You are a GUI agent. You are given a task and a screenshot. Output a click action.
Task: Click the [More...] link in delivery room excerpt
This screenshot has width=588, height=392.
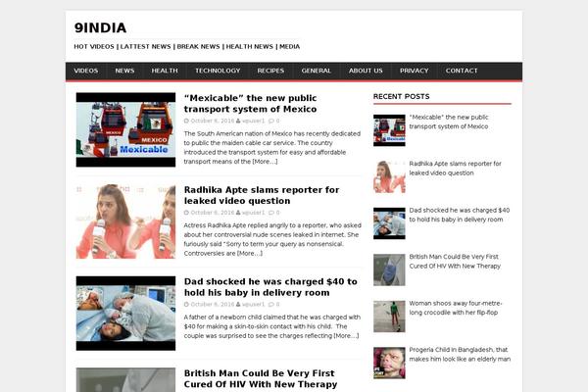click(346, 336)
